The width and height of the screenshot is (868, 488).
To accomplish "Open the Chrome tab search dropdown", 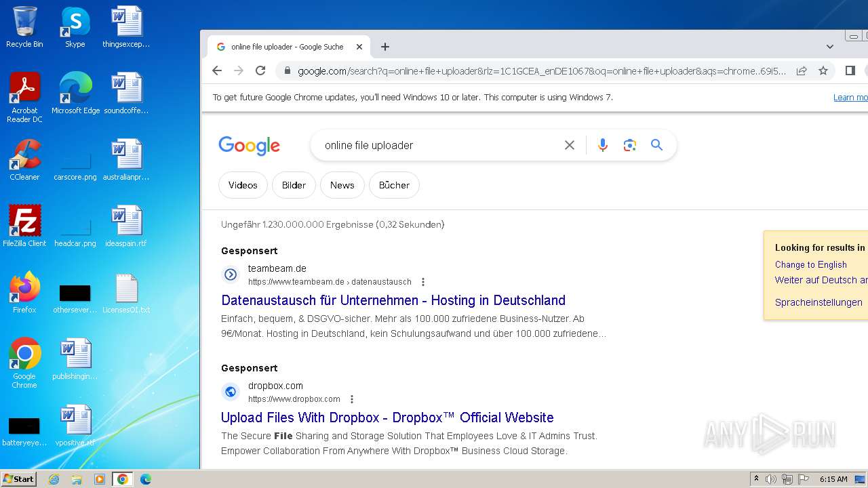I will 830,47.
